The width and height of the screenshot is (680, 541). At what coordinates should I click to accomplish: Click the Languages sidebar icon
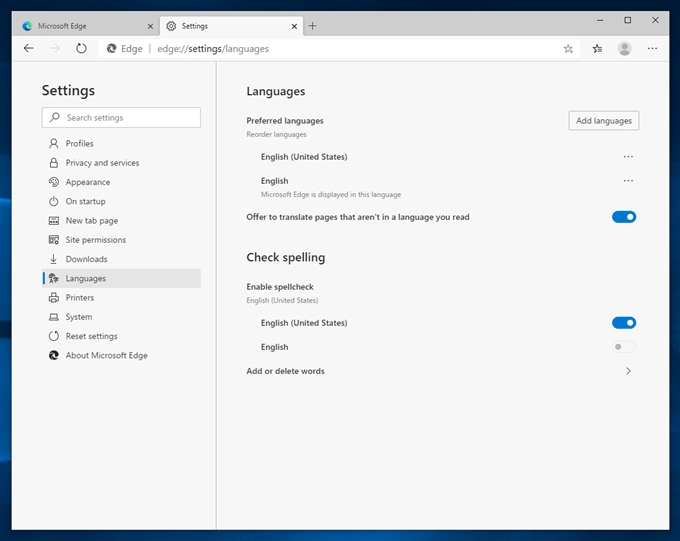click(x=54, y=278)
